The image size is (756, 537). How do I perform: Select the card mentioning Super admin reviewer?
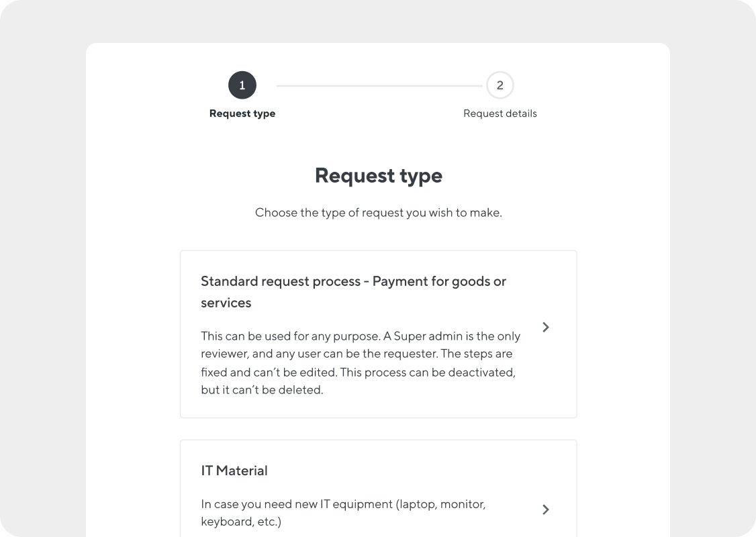point(378,334)
